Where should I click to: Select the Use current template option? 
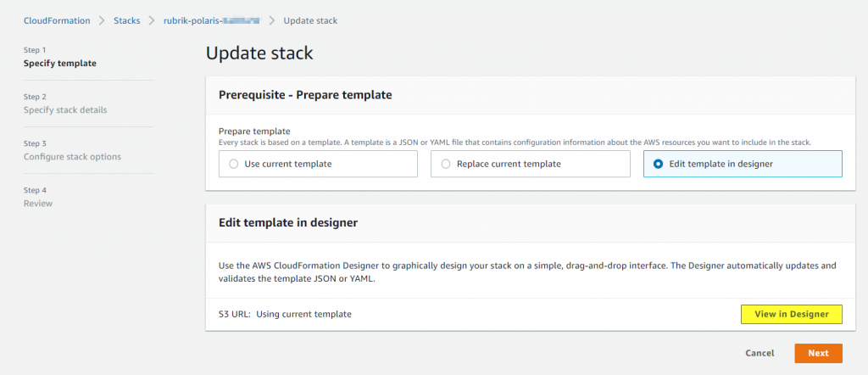click(318, 164)
